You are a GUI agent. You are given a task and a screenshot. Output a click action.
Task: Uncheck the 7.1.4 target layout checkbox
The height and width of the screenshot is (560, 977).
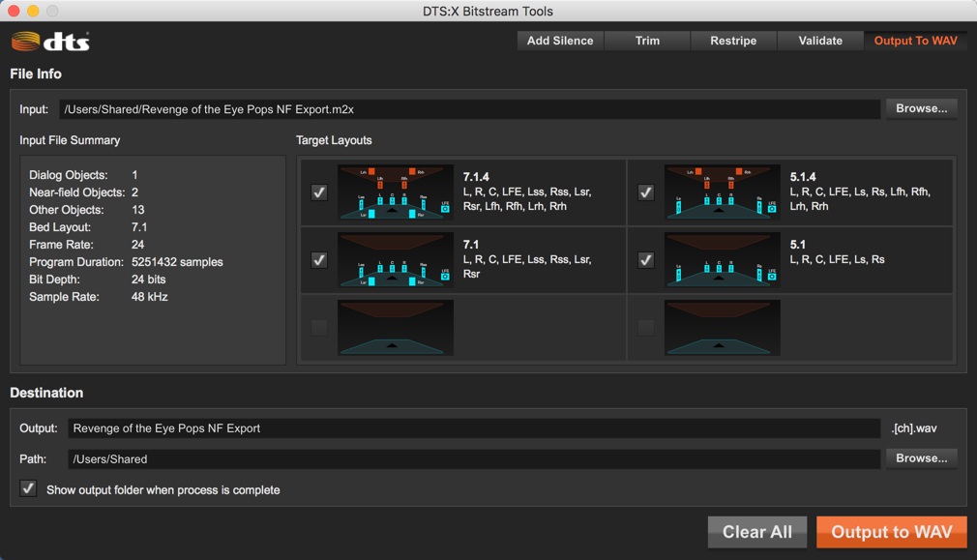319,192
